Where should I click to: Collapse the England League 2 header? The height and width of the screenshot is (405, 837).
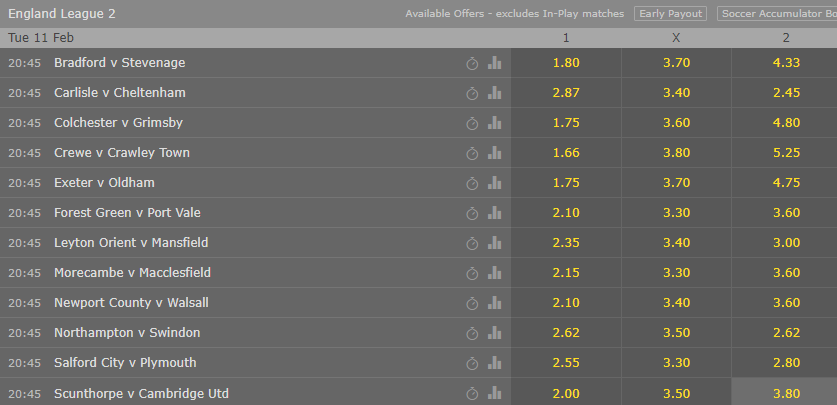(x=61, y=14)
